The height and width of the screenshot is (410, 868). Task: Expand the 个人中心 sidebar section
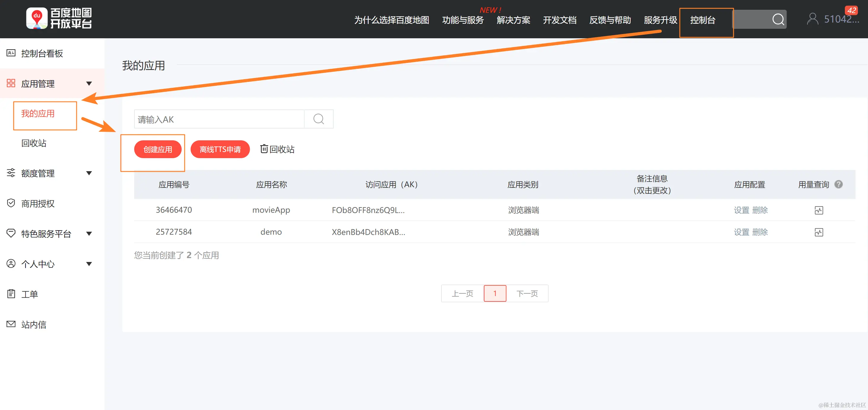coord(89,264)
